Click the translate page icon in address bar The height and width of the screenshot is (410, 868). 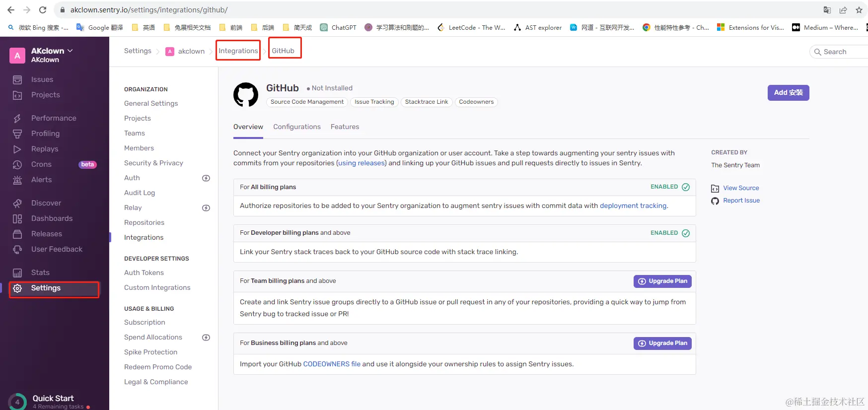[827, 10]
